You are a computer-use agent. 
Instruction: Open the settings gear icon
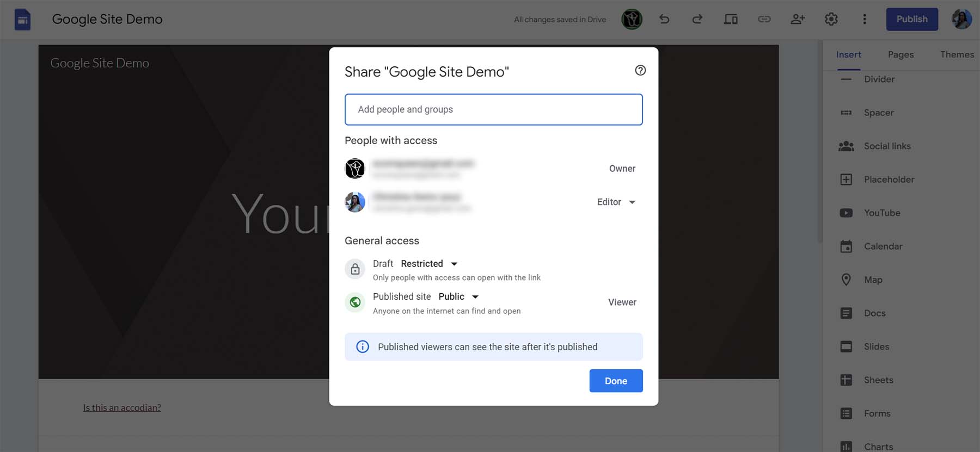tap(831, 20)
